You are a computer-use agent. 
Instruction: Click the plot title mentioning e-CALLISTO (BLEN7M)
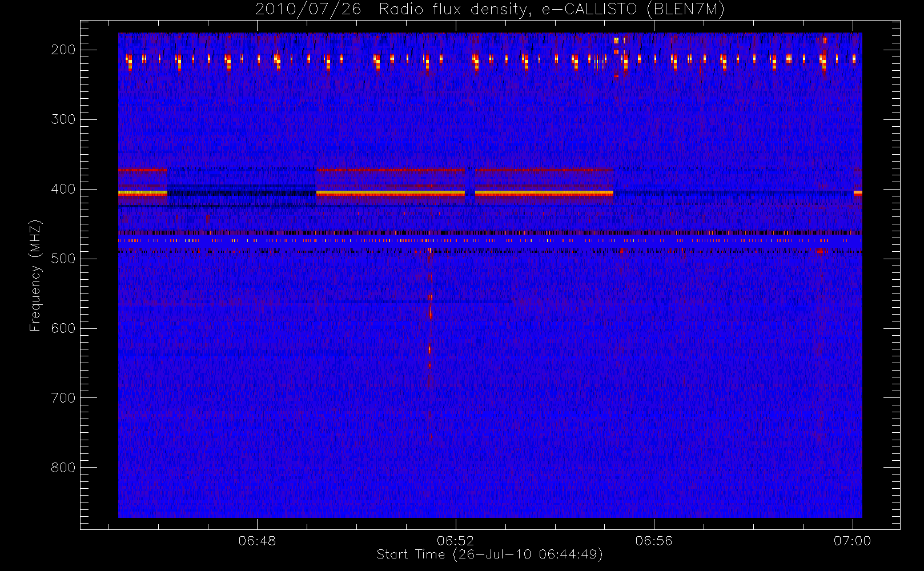(490, 9)
